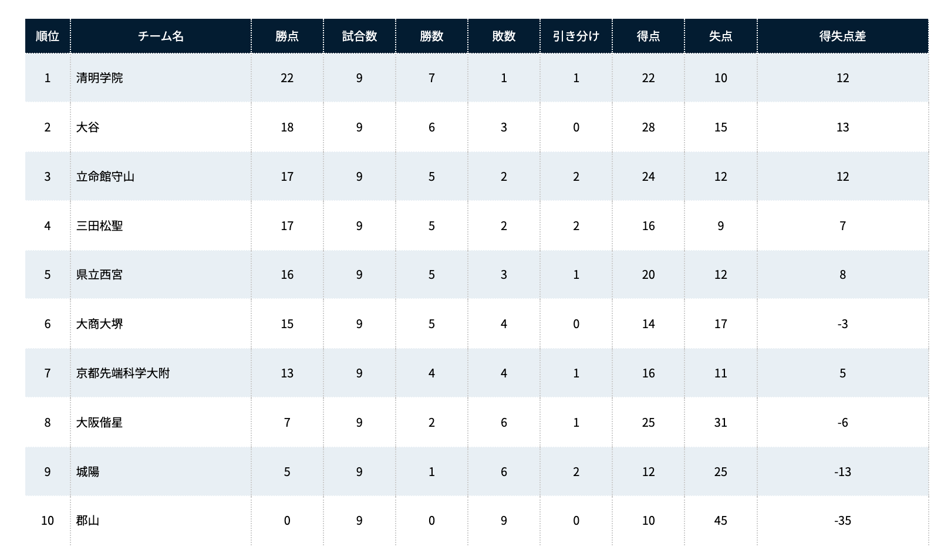
Task: Click the 引き分け column header
Action: [576, 36]
